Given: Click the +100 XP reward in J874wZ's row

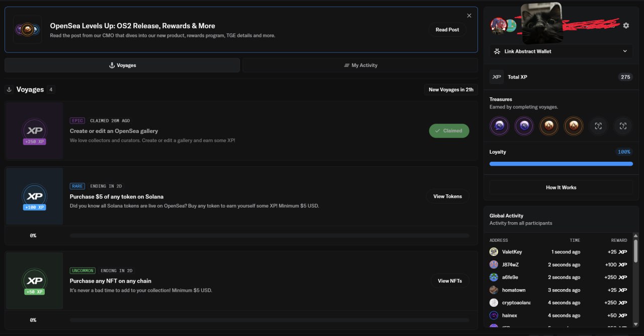Looking at the screenshot, I should click(616, 264).
